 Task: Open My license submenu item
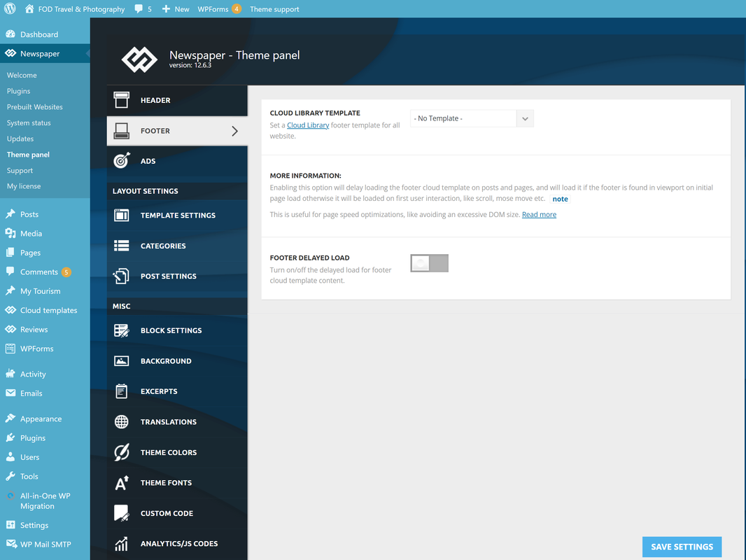(24, 186)
